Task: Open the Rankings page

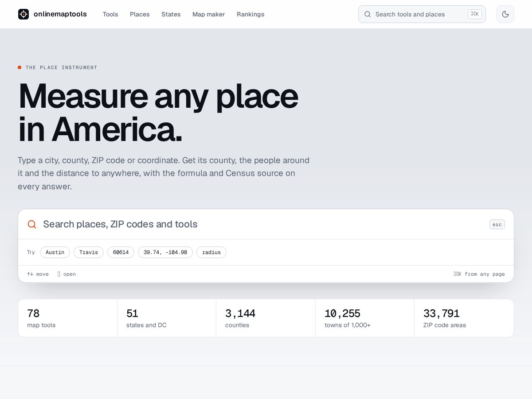Action: pos(250,14)
